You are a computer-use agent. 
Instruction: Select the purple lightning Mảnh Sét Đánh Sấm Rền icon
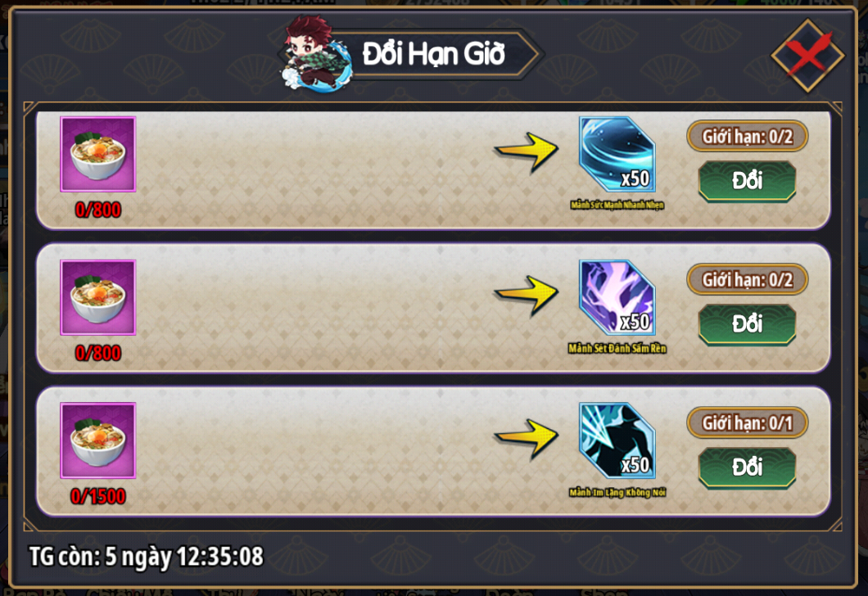(617, 298)
